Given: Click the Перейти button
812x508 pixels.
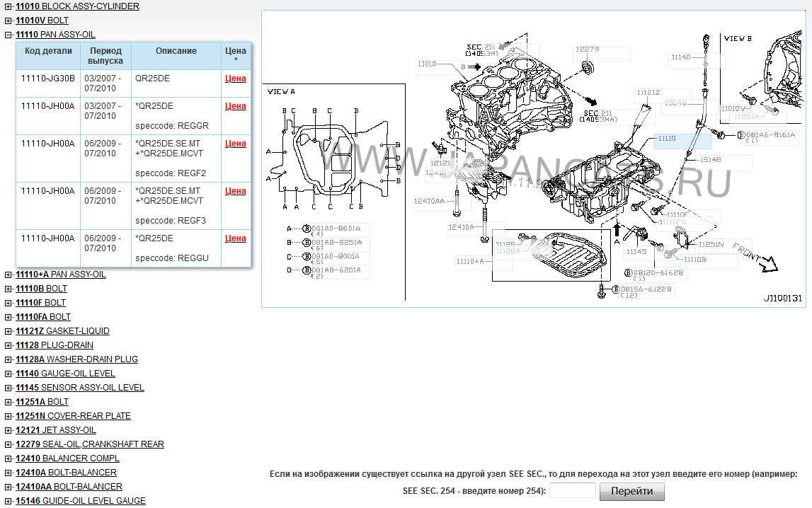Looking at the screenshot, I should click(x=631, y=492).
